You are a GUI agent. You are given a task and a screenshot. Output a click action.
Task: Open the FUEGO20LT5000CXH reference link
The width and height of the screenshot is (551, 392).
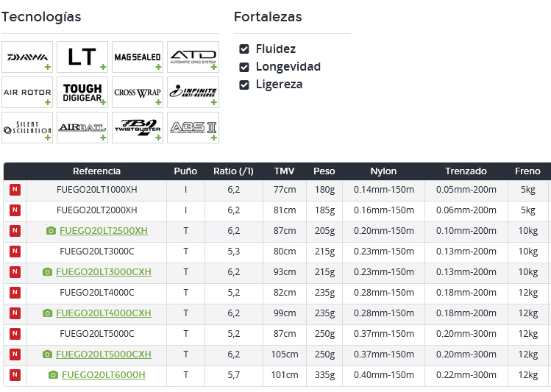tap(104, 354)
